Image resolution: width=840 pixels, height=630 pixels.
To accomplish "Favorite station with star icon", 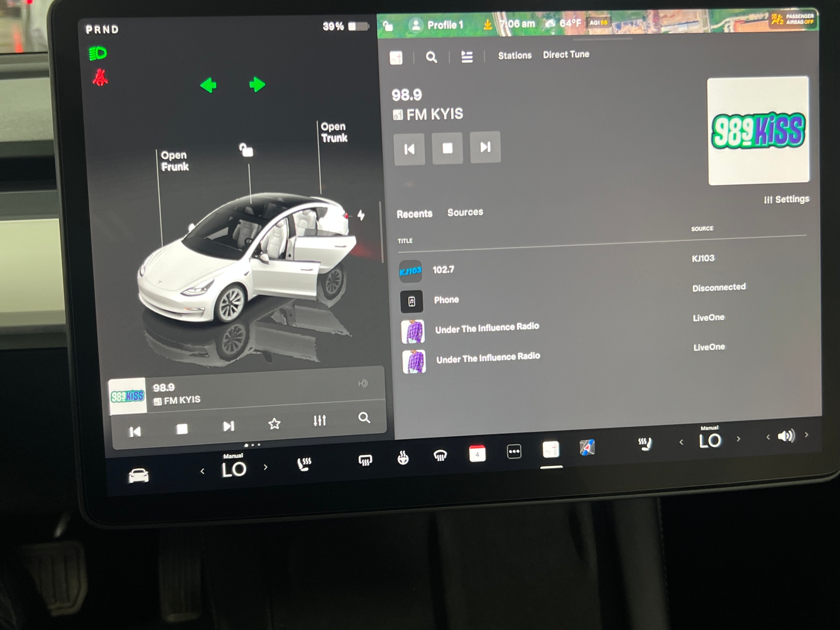I will (274, 423).
